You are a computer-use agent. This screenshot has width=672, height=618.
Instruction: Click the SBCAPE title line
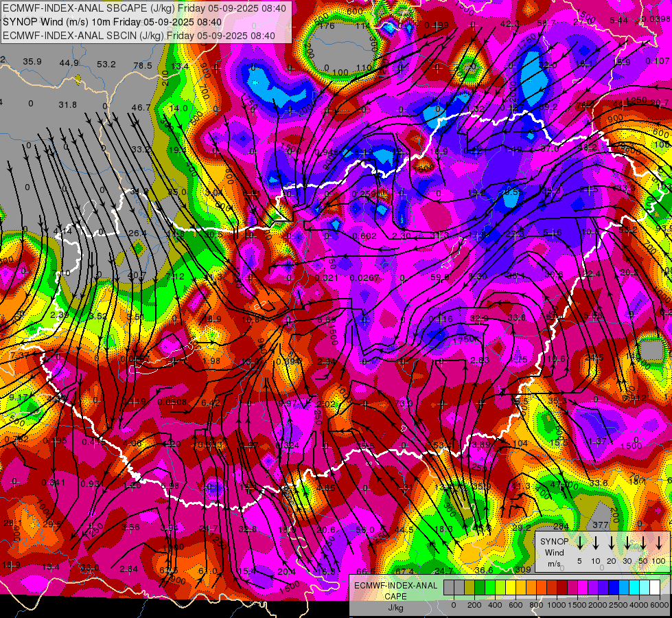(x=144, y=8)
